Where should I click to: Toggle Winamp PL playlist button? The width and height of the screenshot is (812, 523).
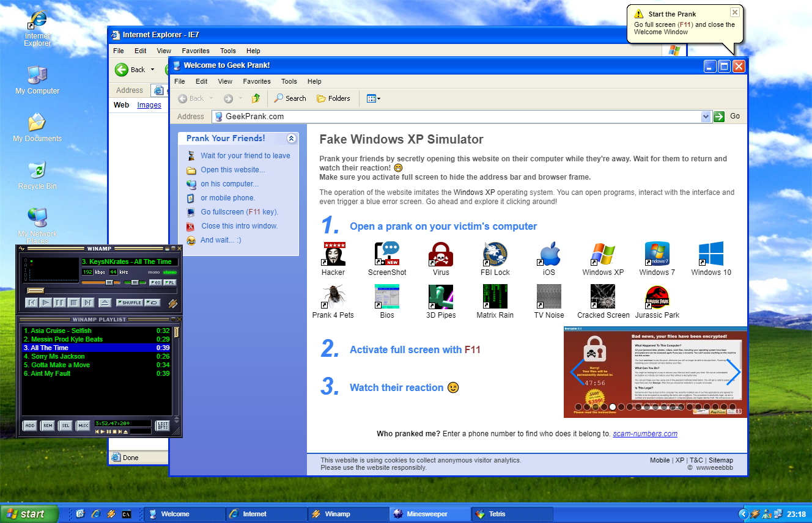coord(170,282)
